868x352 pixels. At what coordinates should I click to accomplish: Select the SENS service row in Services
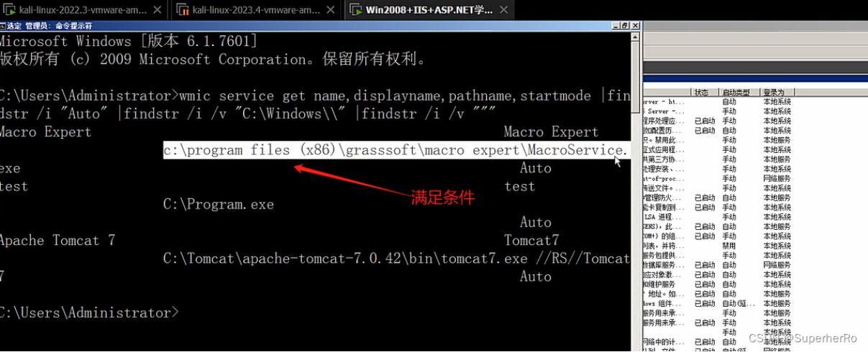[719, 226]
